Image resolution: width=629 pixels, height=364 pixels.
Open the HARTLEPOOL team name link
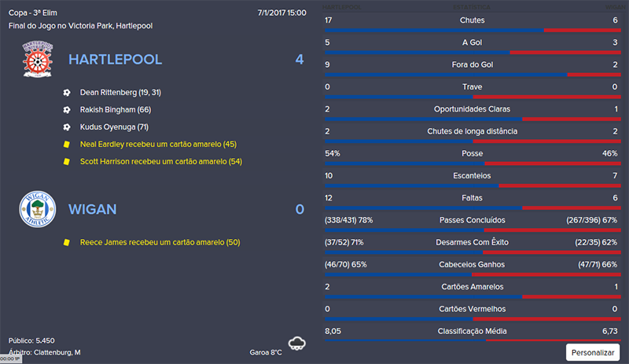115,60
